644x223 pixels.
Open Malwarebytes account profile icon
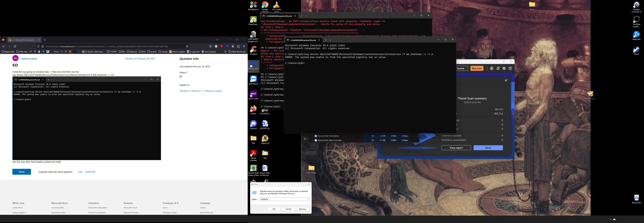click(492, 68)
